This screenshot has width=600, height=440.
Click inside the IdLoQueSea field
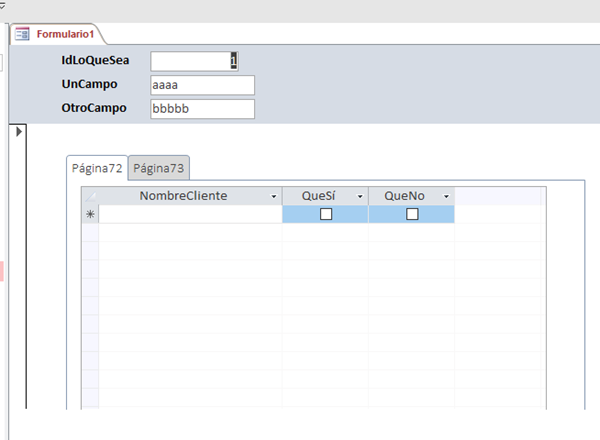pyautogui.click(x=190, y=61)
